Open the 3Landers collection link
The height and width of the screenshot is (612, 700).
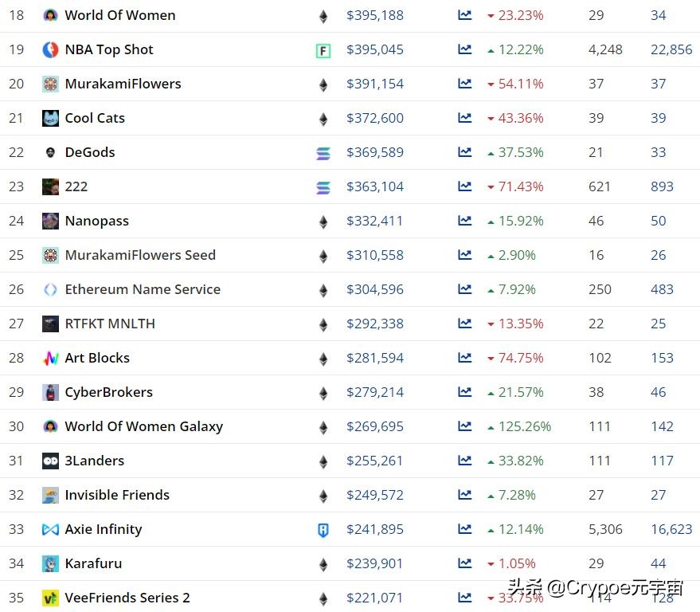pos(95,461)
